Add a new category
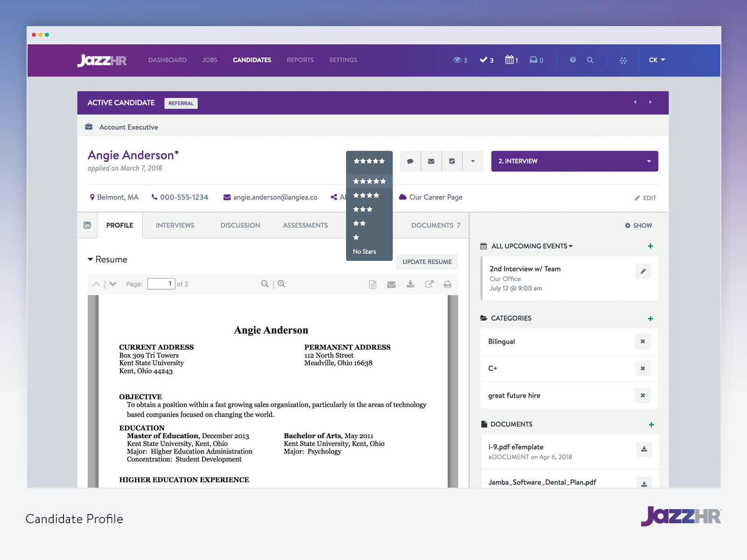 (650, 319)
